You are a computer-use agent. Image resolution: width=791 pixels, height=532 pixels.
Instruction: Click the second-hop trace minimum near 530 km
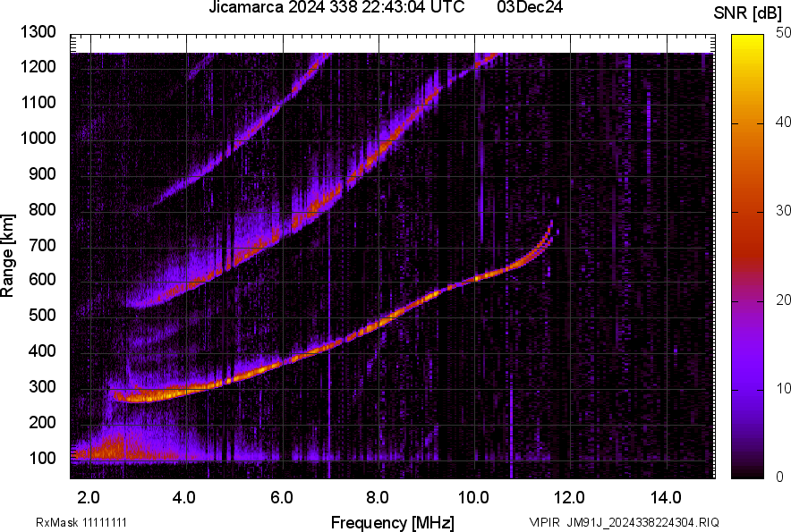pos(141,303)
